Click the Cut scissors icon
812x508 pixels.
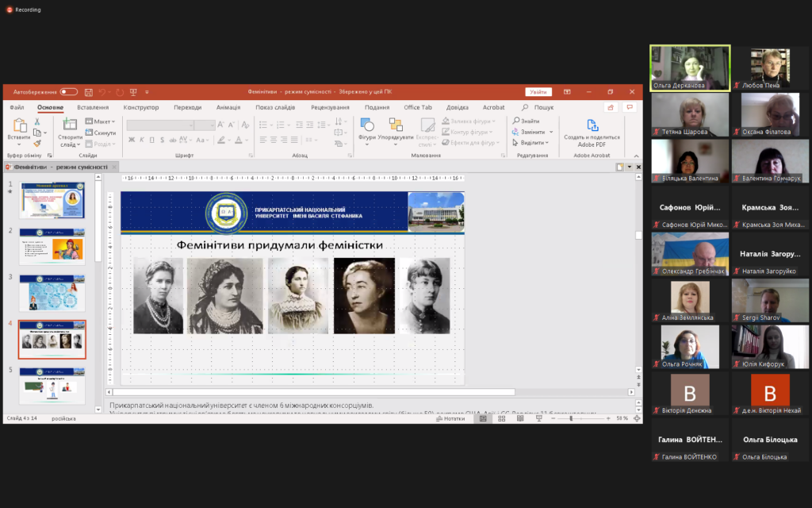click(37, 121)
